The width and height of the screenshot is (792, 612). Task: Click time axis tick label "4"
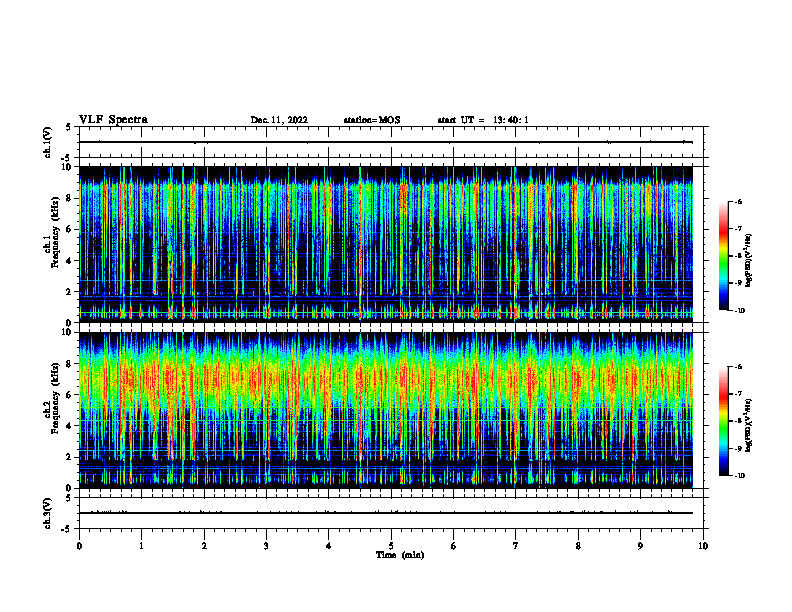pos(328,546)
